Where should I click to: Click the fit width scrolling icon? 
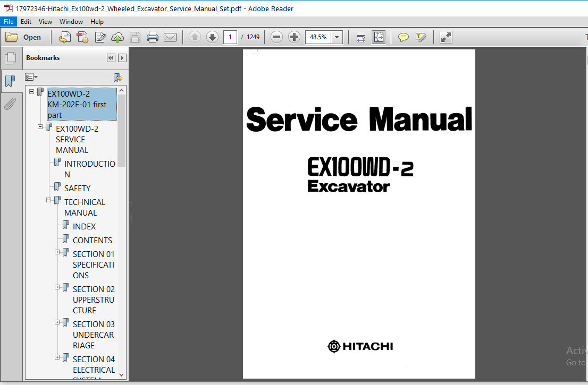(x=361, y=37)
